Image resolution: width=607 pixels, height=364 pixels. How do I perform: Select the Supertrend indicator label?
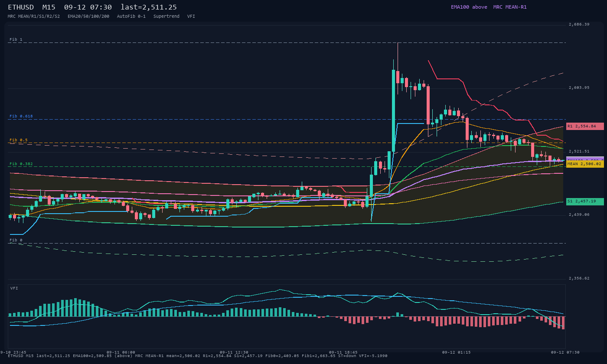[x=166, y=16]
